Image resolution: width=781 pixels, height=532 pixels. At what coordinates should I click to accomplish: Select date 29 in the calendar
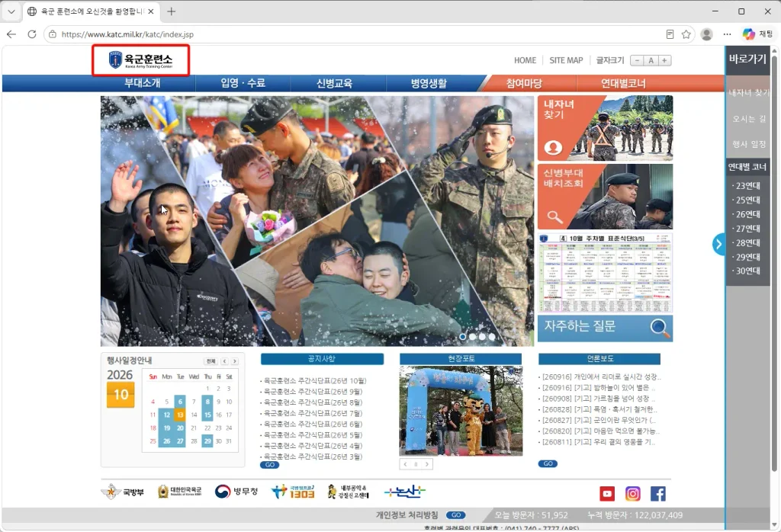click(207, 441)
